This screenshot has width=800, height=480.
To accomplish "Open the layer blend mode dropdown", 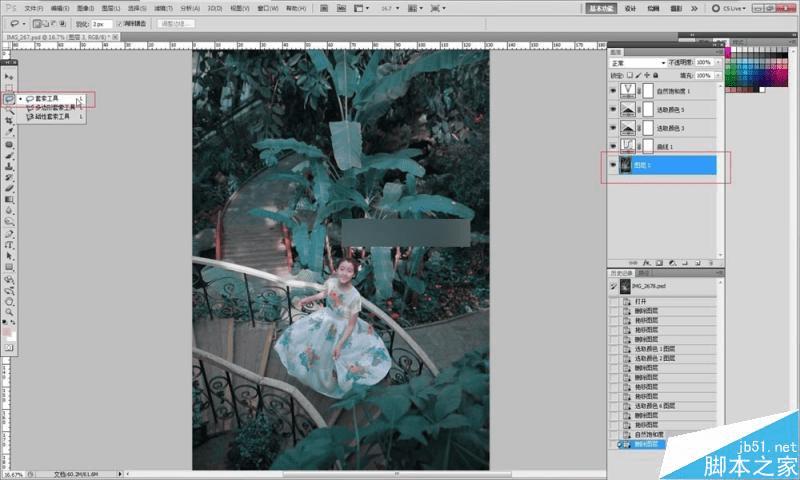I will click(638, 62).
